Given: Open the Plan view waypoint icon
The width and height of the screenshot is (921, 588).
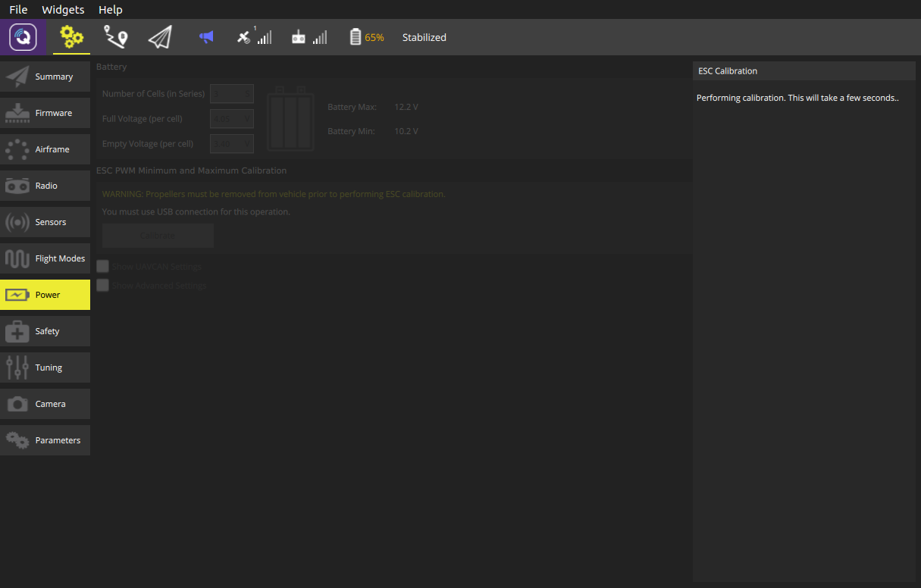Looking at the screenshot, I should 115,37.
